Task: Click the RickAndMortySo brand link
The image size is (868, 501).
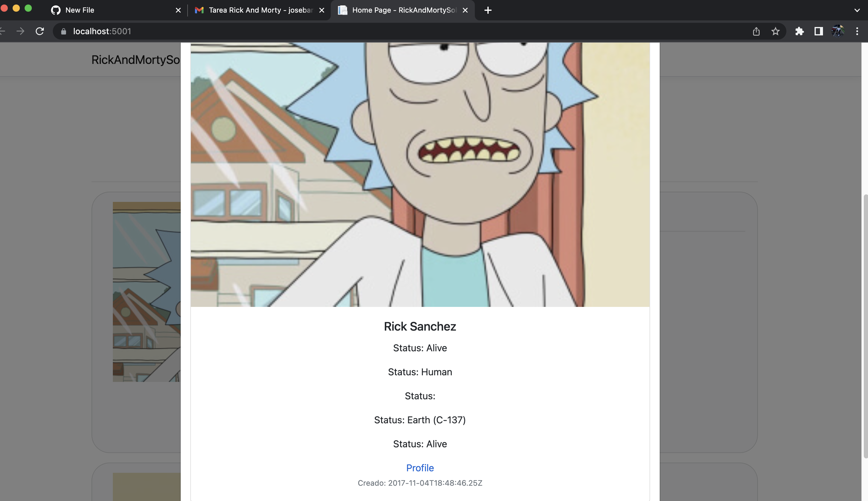Action: [x=136, y=60]
